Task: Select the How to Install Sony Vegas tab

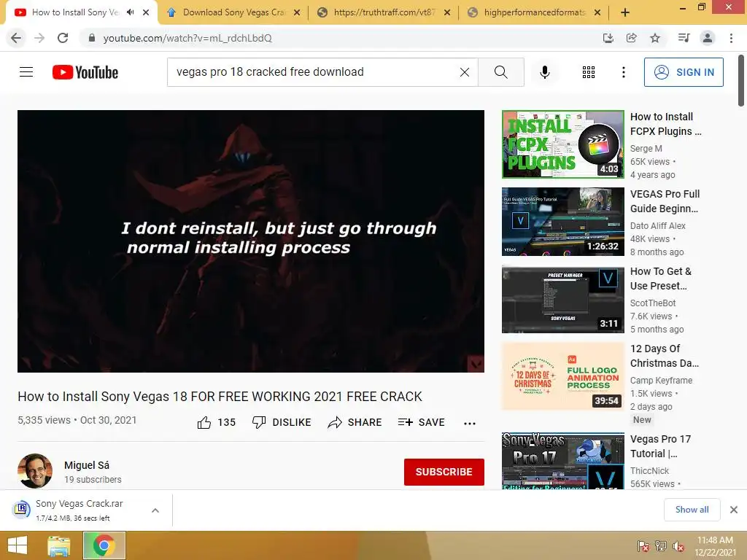Action: click(x=75, y=12)
